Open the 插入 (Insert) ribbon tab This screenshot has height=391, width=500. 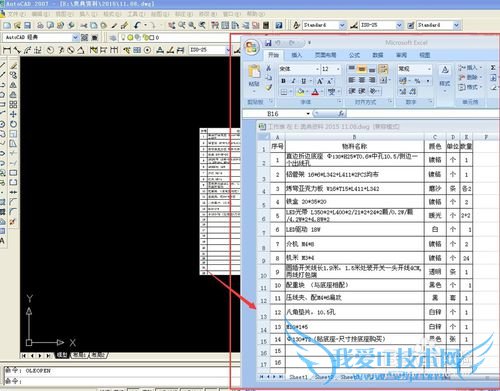click(297, 55)
